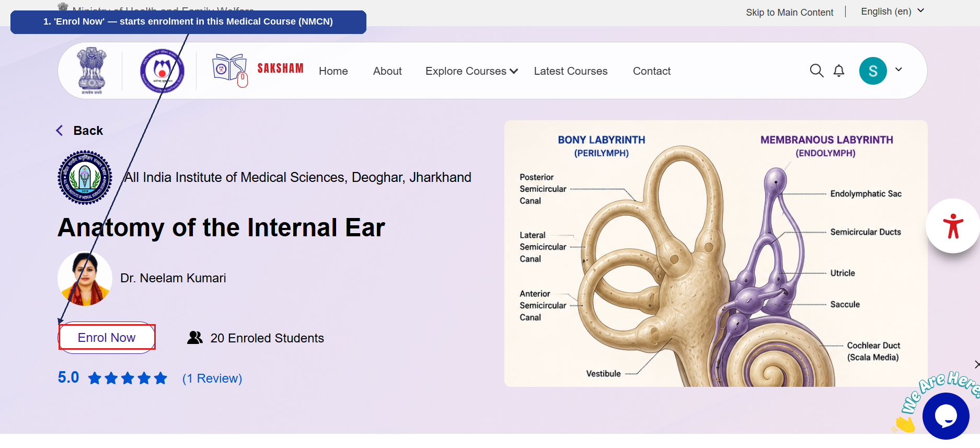Click the first rating star
Image resolution: width=980 pixels, height=448 pixels.
pyautogui.click(x=95, y=378)
